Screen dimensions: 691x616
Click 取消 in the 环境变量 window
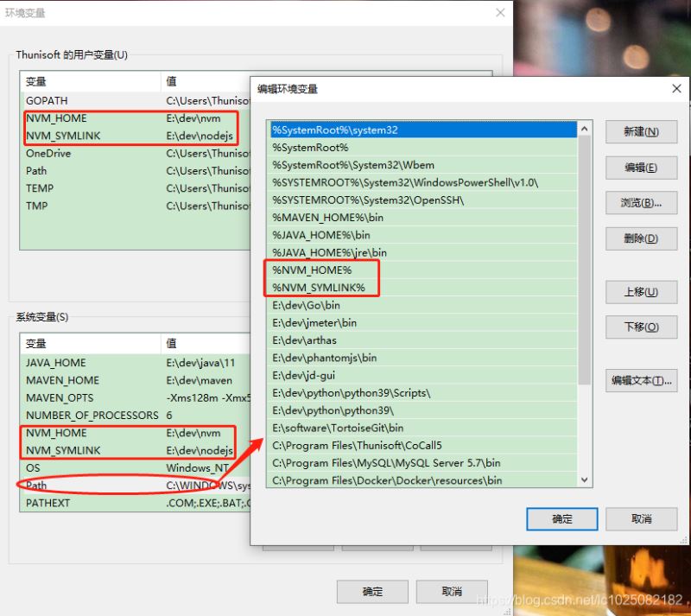(452, 591)
